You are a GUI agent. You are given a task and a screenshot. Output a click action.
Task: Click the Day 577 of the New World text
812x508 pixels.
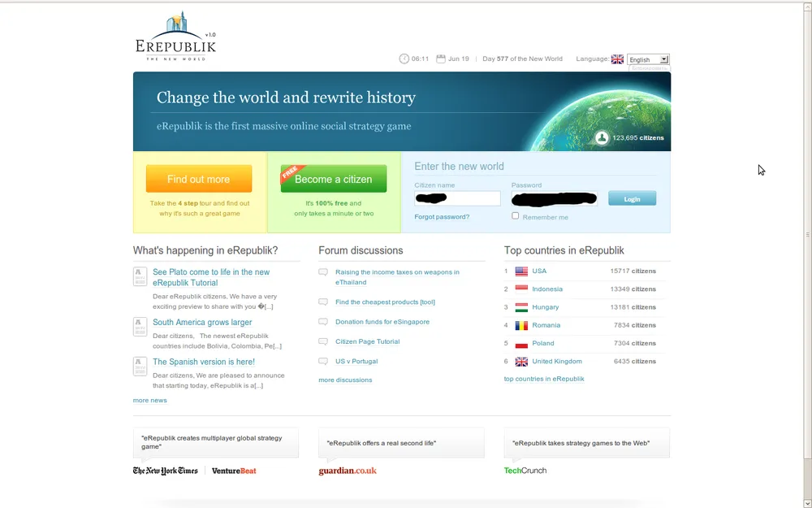(x=522, y=59)
